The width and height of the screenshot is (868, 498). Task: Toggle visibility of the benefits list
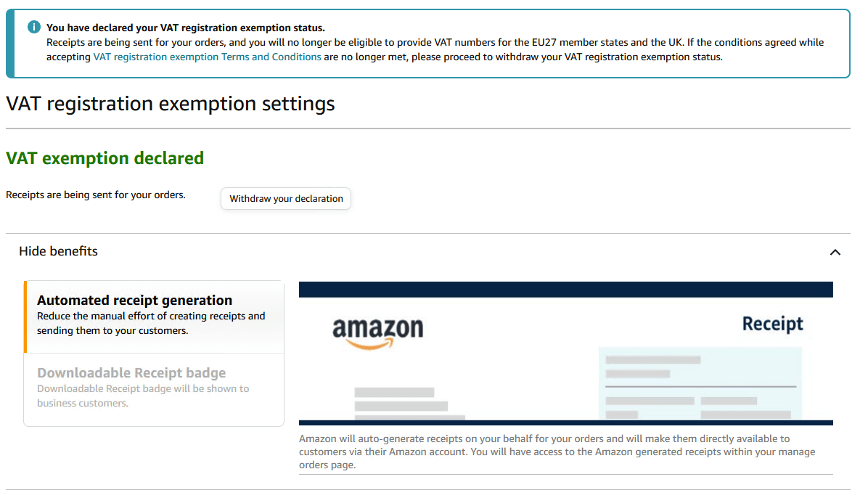coord(58,251)
